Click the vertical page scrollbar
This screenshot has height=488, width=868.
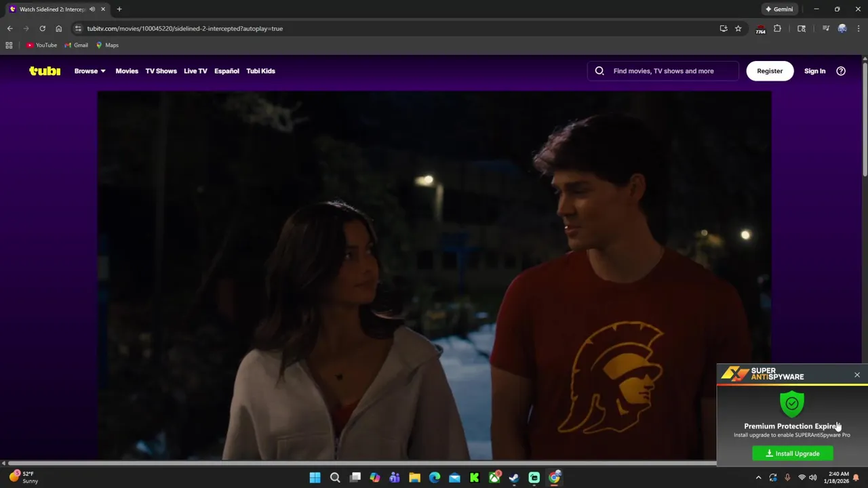point(865,121)
